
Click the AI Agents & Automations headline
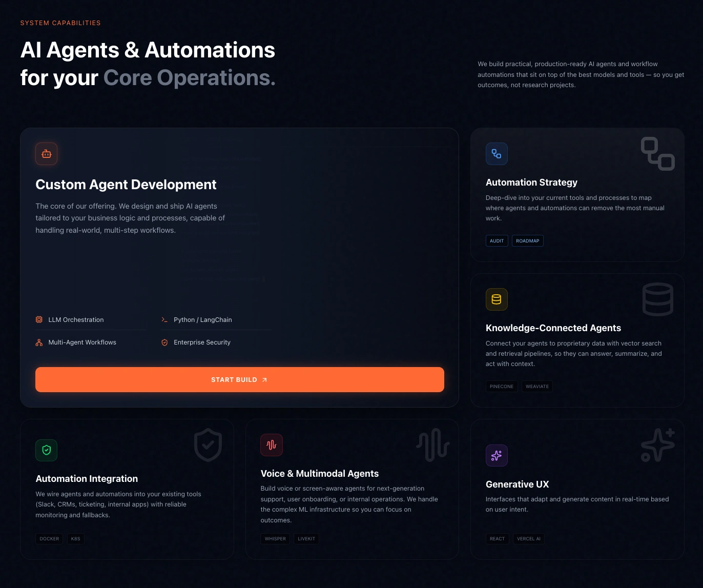[148, 50]
